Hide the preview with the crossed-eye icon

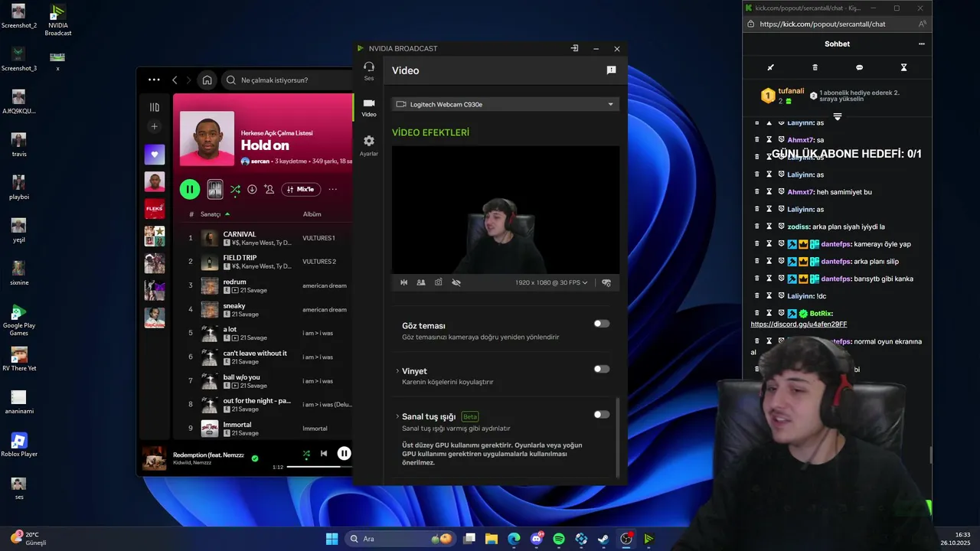tap(456, 282)
